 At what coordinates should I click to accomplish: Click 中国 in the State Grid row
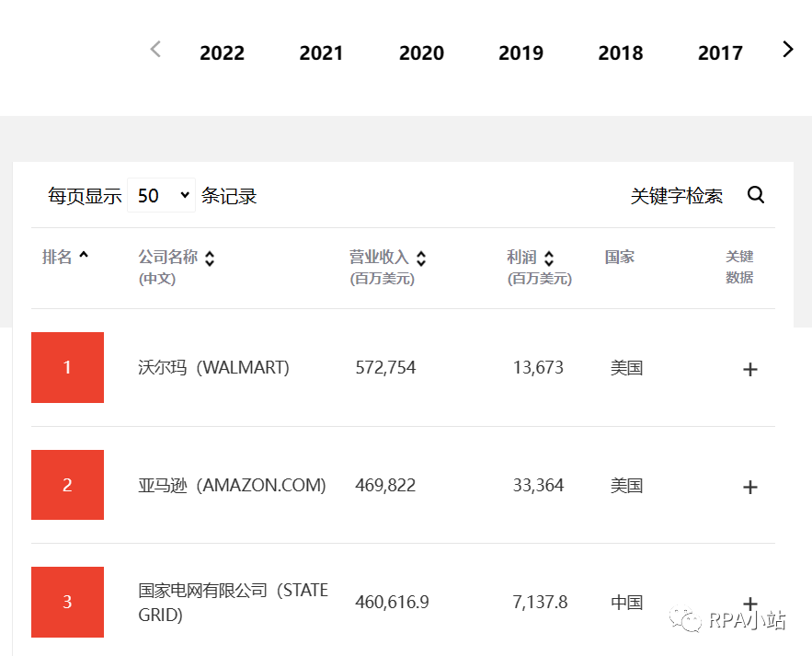[x=626, y=603]
